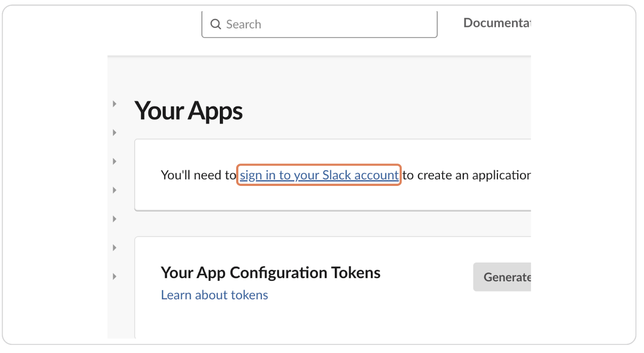Expand the sixth sidebar disclosure arrow
This screenshot has width=644, height=353.
click(114, 247)
